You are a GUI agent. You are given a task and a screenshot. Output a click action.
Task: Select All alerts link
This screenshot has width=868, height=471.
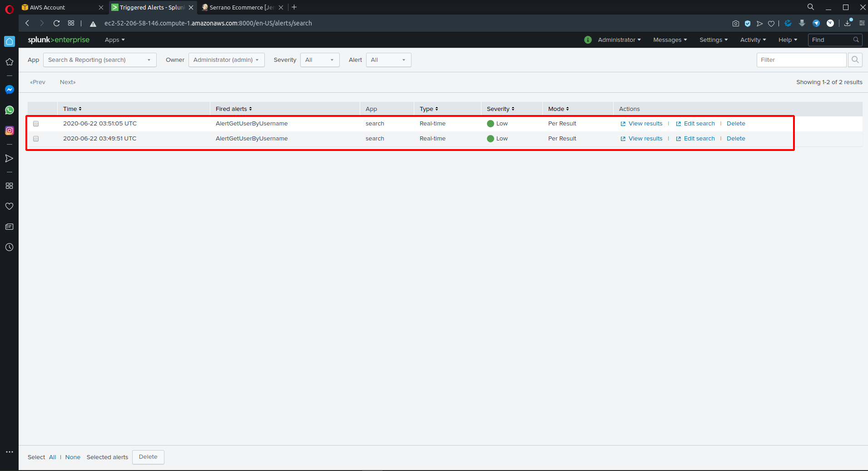[x=53, y=457]
